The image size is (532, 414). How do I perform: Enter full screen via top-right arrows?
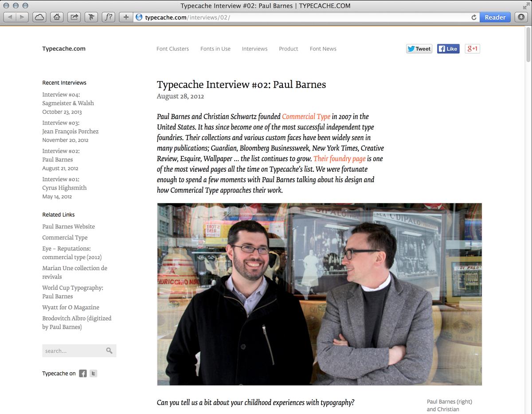tap(525, 5)
